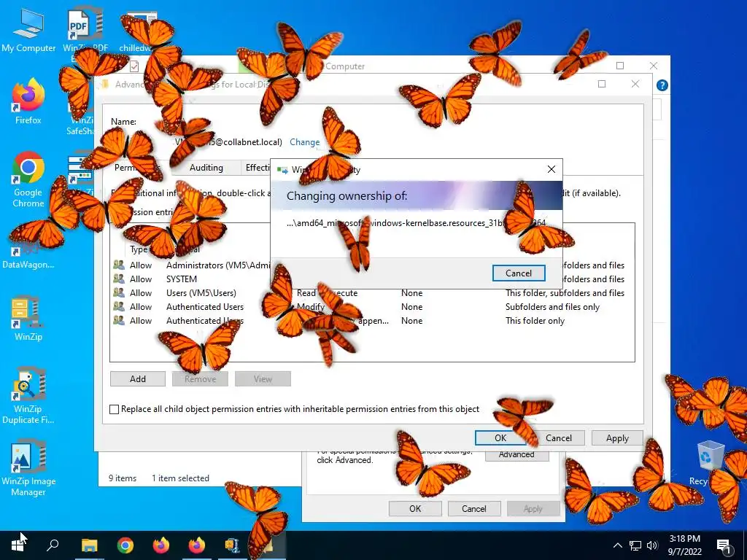Screen dimensions: 747x560
Task: Select the Administrators (VM5\Admi... permission entry
Action: (x=218, y=265)
